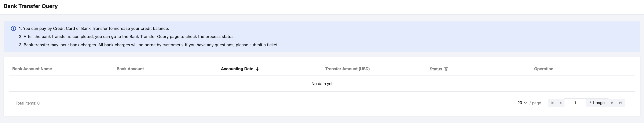The width and height of the screenshot is (644, 123).
Task: Select the Transfer Amount (USD) column header
Action: pyautogui.click(x=347, y=69)
